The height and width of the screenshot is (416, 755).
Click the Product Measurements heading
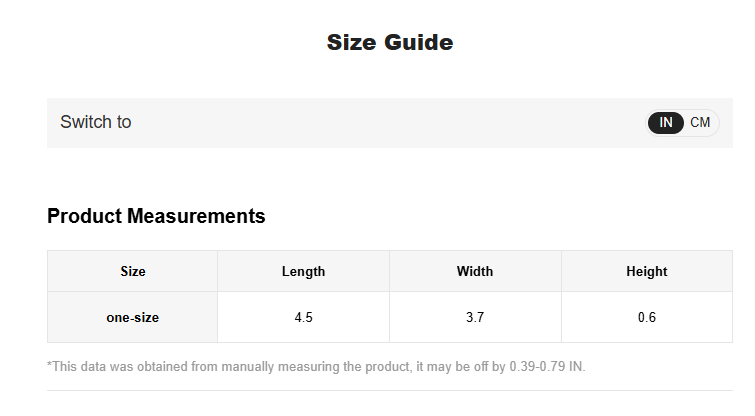click(x=156, y=216)
